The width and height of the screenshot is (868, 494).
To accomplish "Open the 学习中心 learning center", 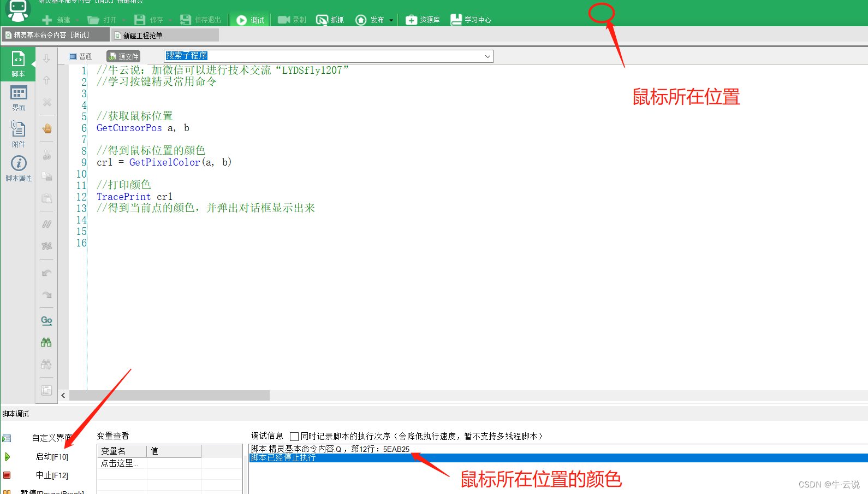I will [x=471, y=20].
